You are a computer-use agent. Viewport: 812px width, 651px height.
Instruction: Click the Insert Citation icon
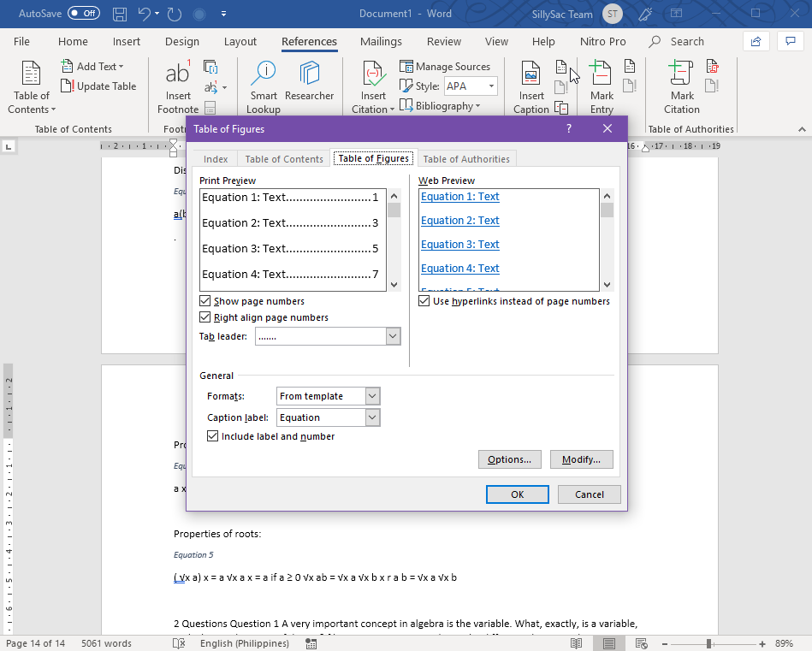pyautogui.click(x=372, y=75)
